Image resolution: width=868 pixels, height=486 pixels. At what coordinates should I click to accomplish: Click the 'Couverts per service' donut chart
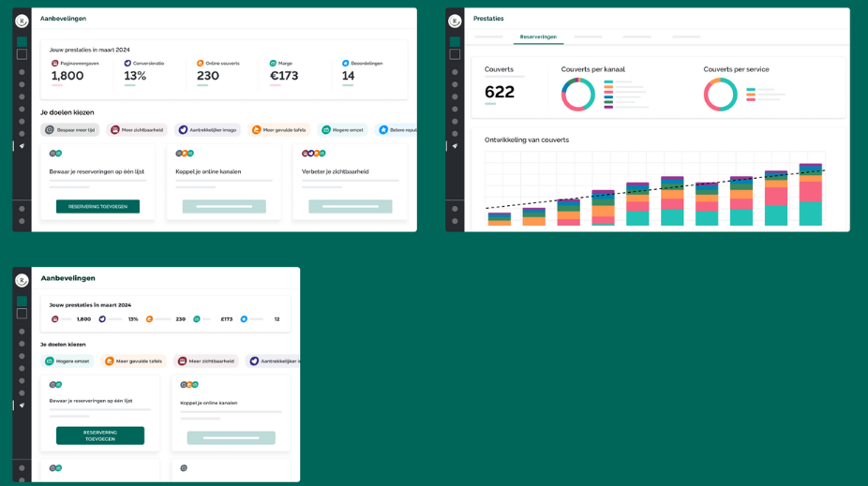(x=720, y=95)
